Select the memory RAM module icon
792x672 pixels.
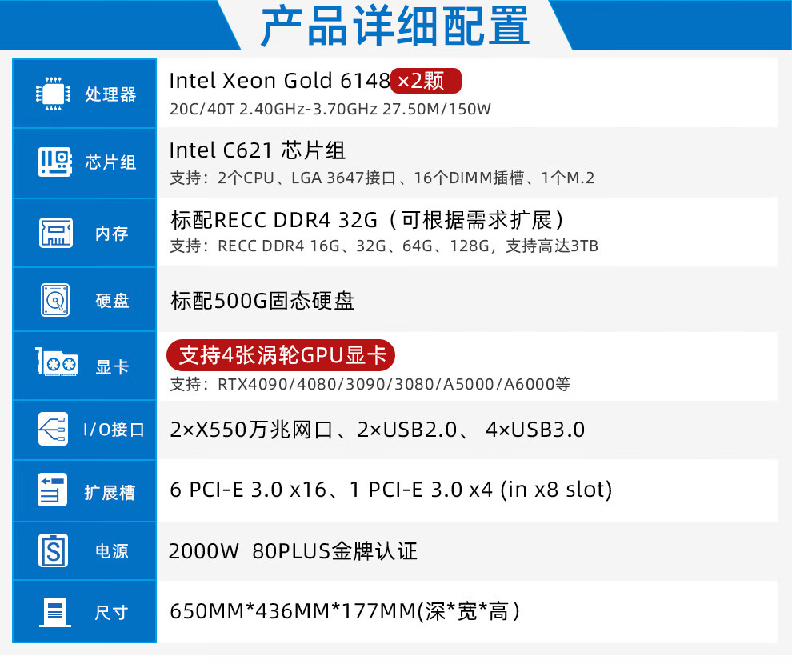55,234
